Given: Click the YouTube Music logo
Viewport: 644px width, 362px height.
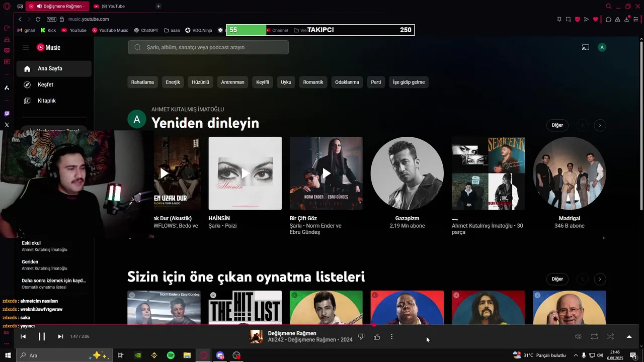Looking at the screenshot, I should [48, 47].
